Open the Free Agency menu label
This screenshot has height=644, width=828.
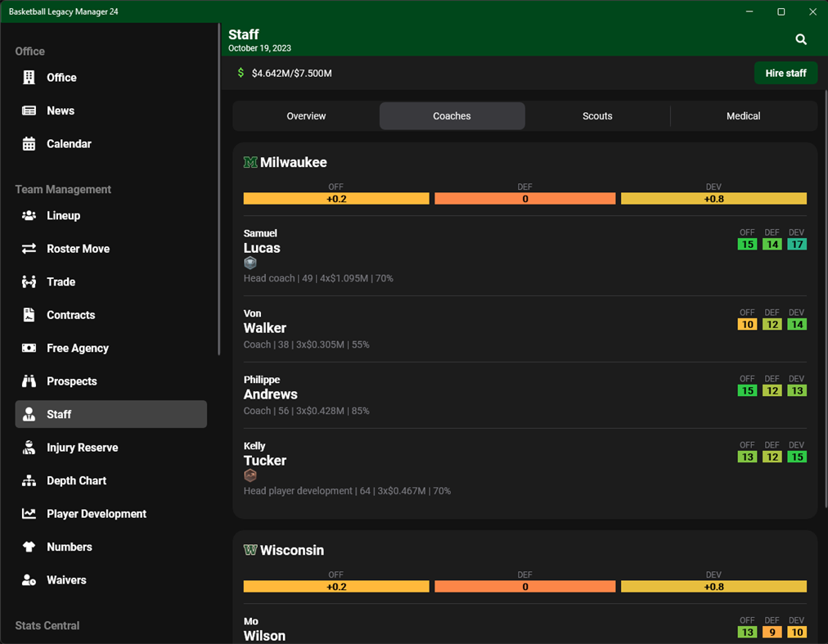click(x=78, y=348)
